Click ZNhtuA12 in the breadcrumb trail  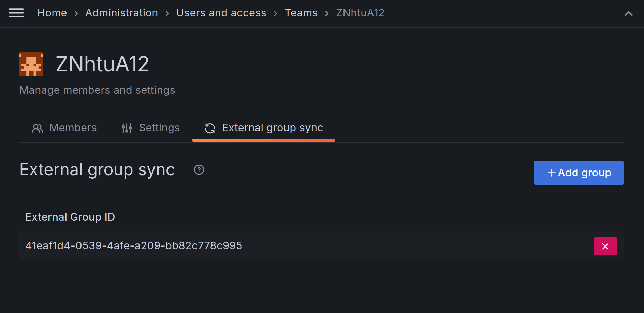360,13
